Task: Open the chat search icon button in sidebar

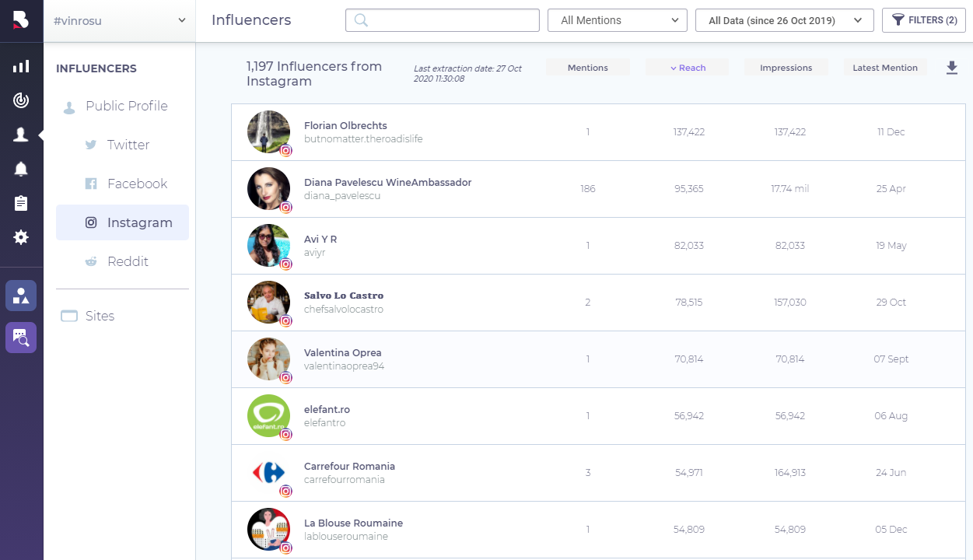Action: pyautogui.click(x=21, y=338)
